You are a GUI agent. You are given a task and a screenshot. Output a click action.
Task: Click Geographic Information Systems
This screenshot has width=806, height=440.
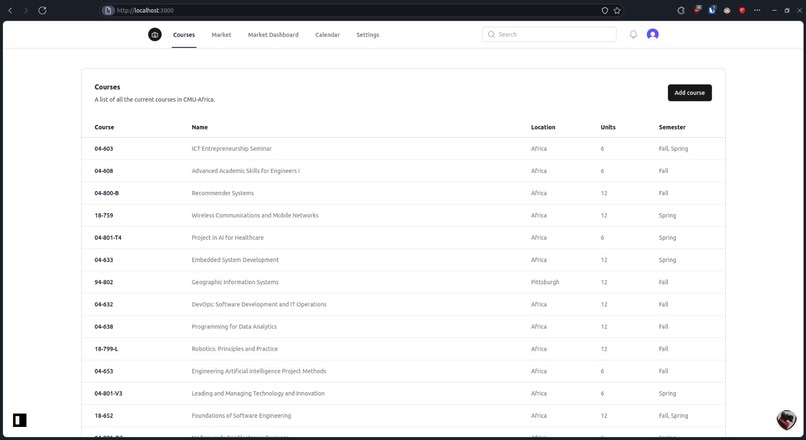coord(235,282)
